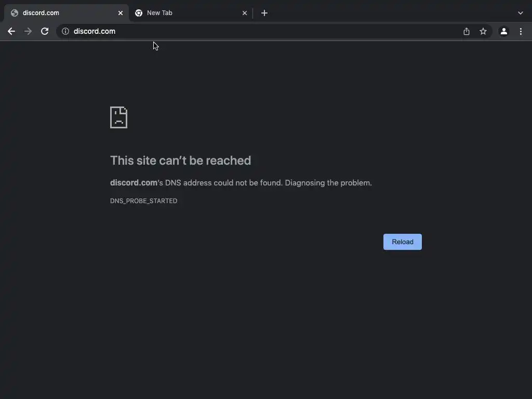Bookmark this page with star icon
Image resolution: width=532 pixels, height=399 pixels.
click(483, 31)
